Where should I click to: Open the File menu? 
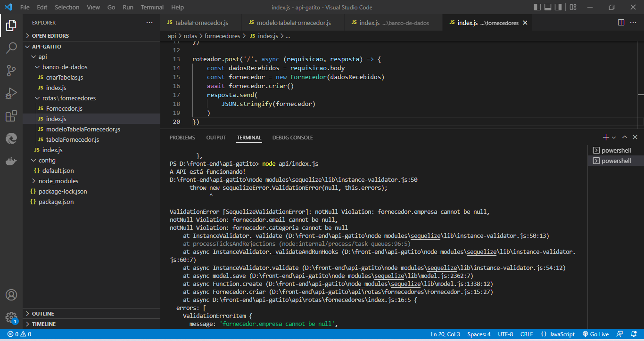[25, 8]
